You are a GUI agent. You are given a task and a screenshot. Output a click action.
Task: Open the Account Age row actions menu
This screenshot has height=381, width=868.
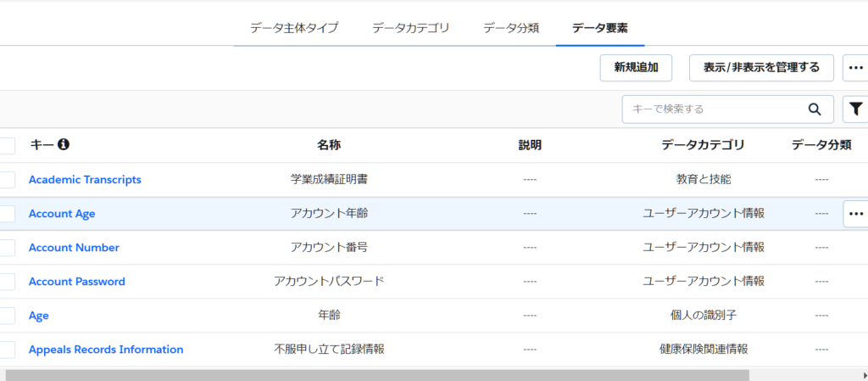855,214
